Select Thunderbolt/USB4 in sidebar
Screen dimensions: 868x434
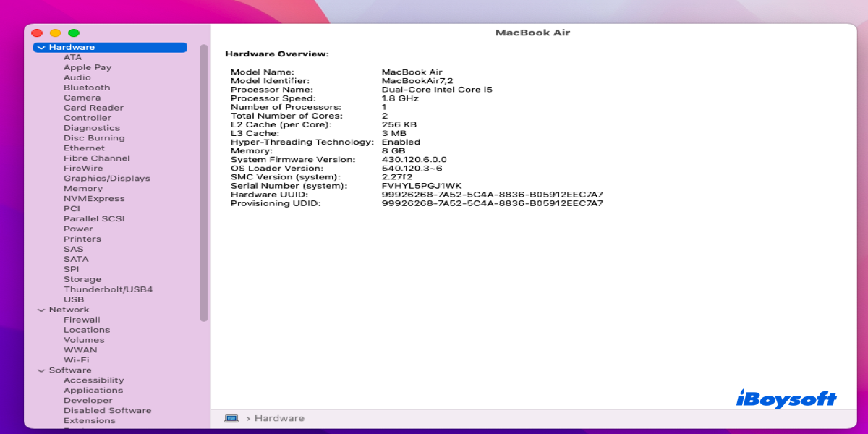[x=108, y=289]
